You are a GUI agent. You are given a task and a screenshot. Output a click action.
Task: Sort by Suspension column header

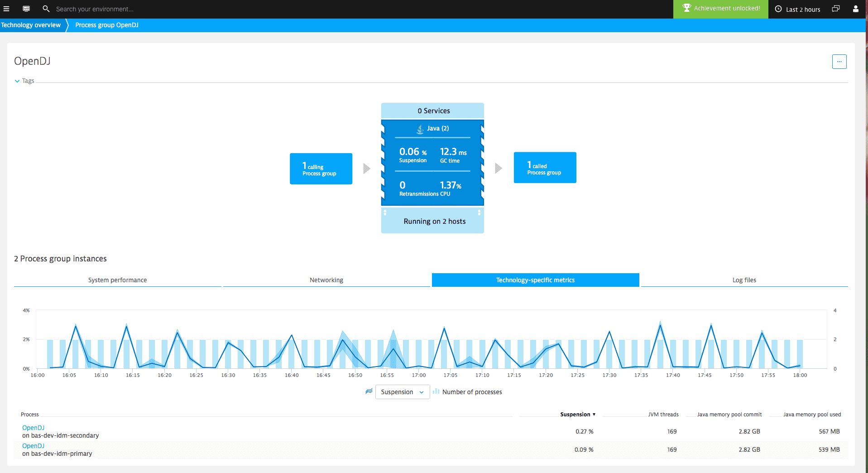click(578, 415)
